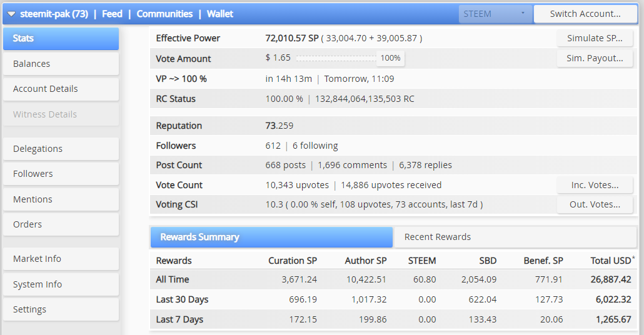This screenshot has height=335, width=644.
Task: Click the 100% vote weight handle
Action: click(390, 58)
